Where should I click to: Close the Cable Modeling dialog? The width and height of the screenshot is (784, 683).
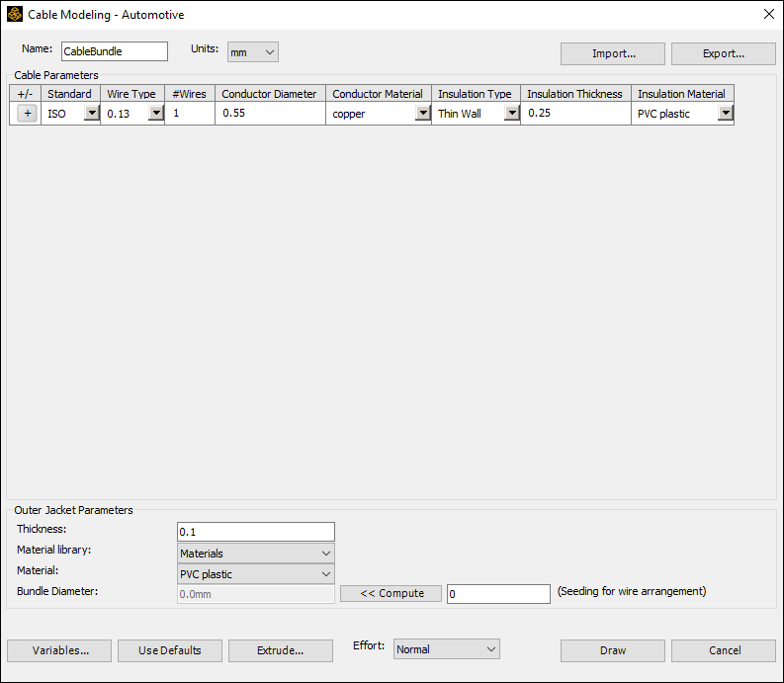point(769,14)
